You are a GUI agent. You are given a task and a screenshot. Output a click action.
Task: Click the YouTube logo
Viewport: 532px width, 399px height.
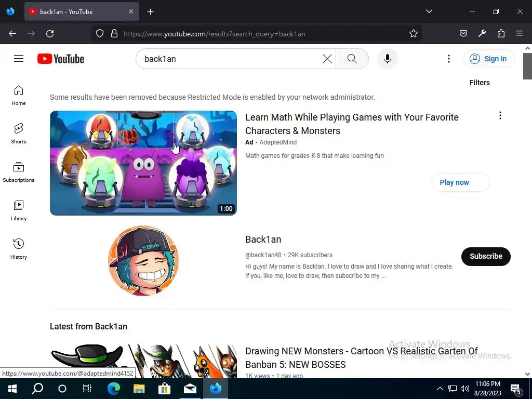point(61,59)
